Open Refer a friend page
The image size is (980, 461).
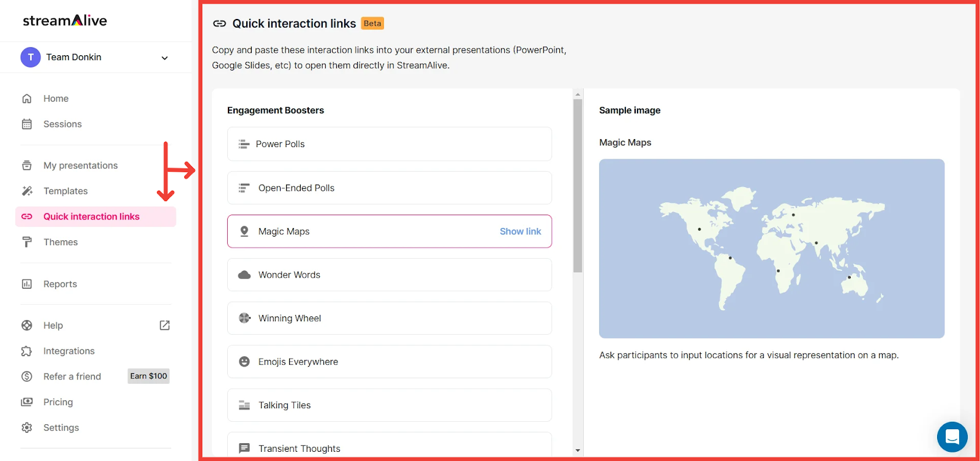tap(72, 376)
